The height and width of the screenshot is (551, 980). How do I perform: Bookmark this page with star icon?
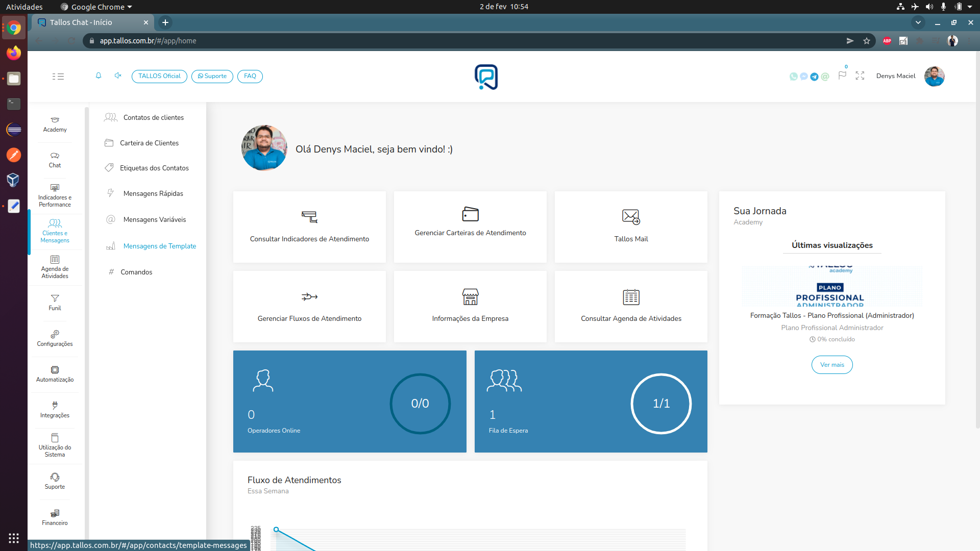click(866, 41)
